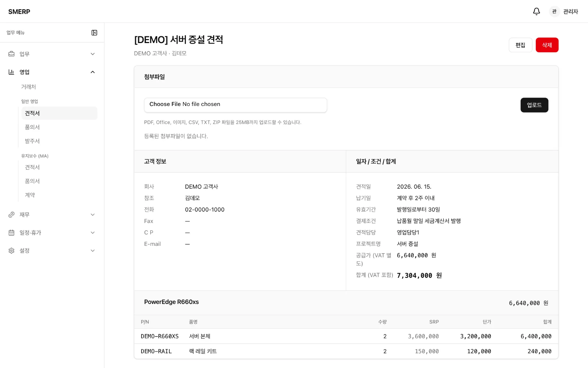Click the 업무 briefcase icon
588x368 pixels.
point(11,54)
